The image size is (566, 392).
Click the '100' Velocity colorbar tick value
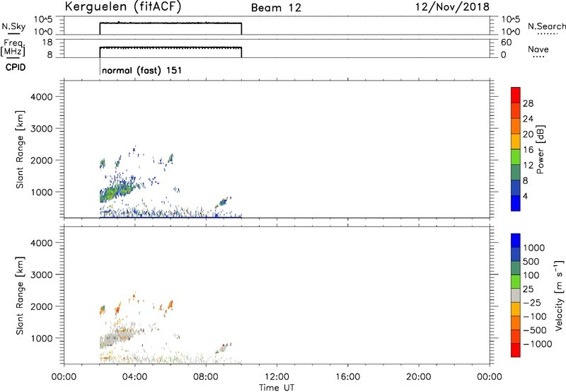tap(531, 275)
